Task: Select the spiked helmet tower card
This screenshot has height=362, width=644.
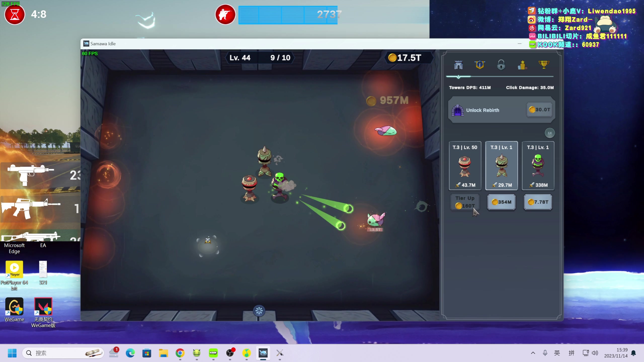Action: click(x=501, y=166)
